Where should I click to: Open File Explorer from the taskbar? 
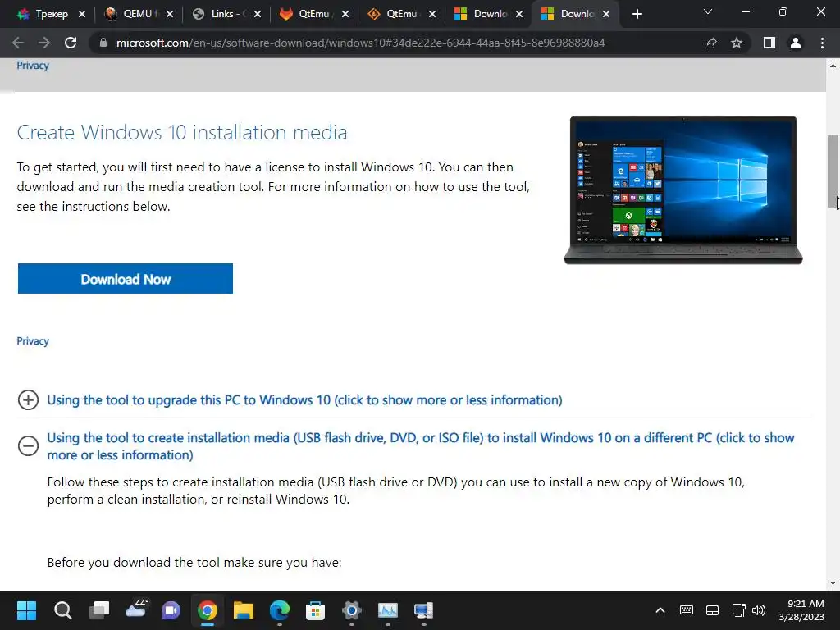pos(243,610)
